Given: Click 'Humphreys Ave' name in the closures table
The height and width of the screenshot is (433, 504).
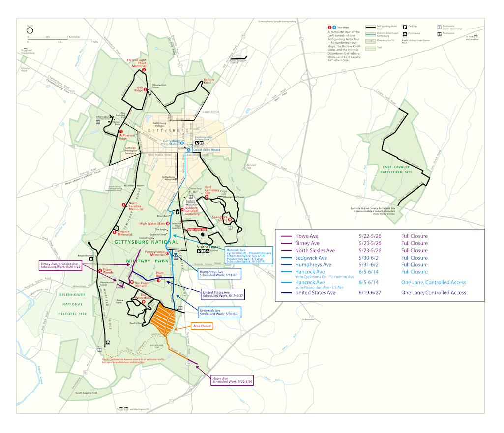Looking at the screenshot, I should 313,265.
